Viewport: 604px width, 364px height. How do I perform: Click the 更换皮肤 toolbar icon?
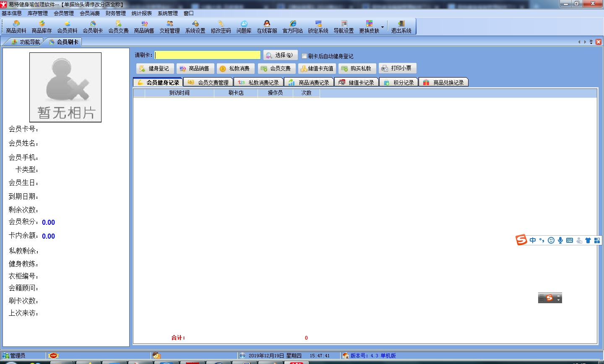pyautogui.click(x=369, y=26)
